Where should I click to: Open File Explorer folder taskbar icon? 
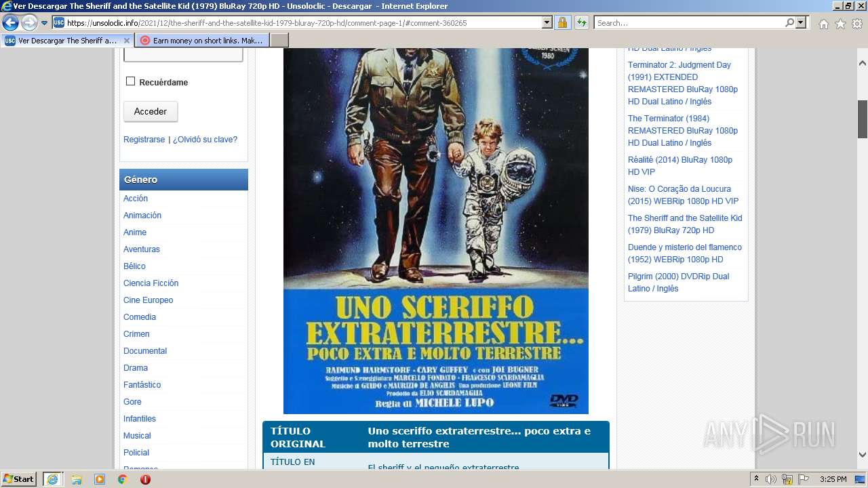77,479
